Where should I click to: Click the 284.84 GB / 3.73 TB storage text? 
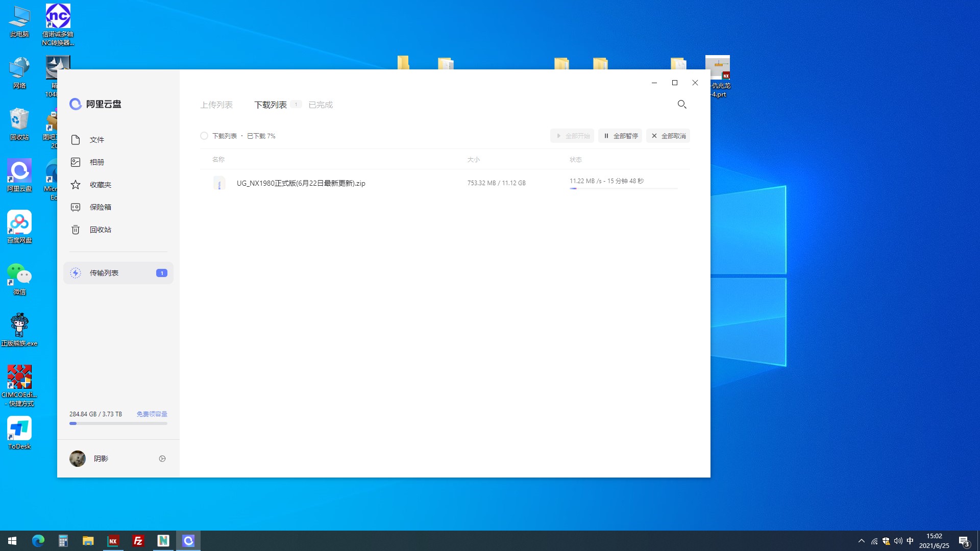(95, 414)
